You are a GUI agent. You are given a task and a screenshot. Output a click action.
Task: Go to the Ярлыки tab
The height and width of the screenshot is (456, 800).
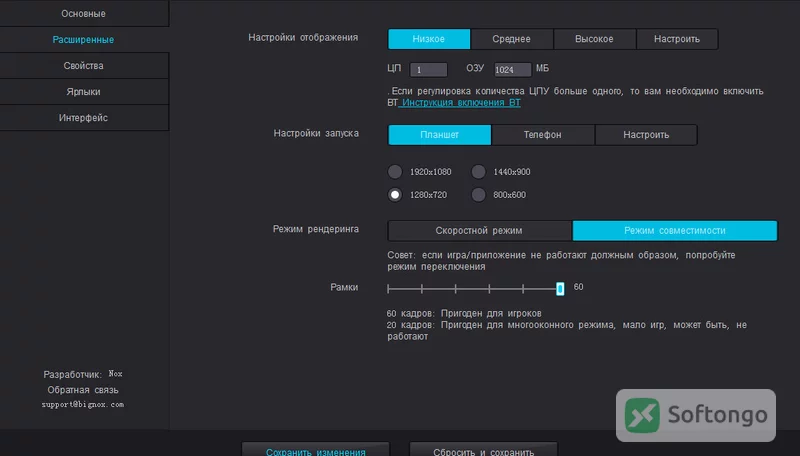coord(84,92)
